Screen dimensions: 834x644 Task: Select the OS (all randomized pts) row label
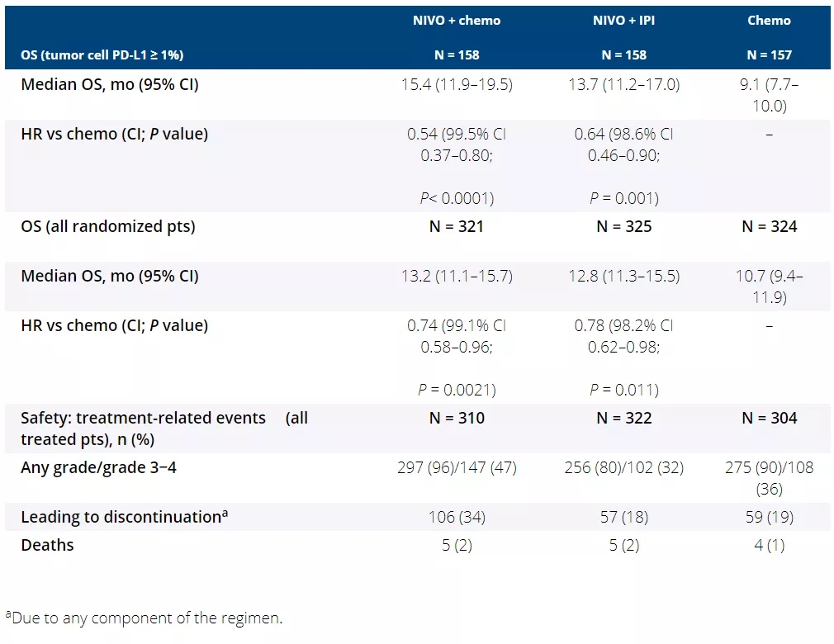(x=108, y=225)
